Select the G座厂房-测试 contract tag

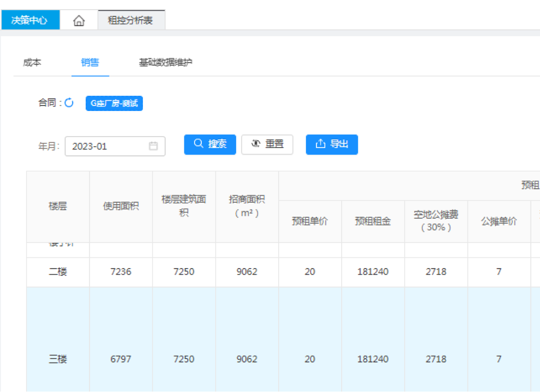tap(114, 104)
